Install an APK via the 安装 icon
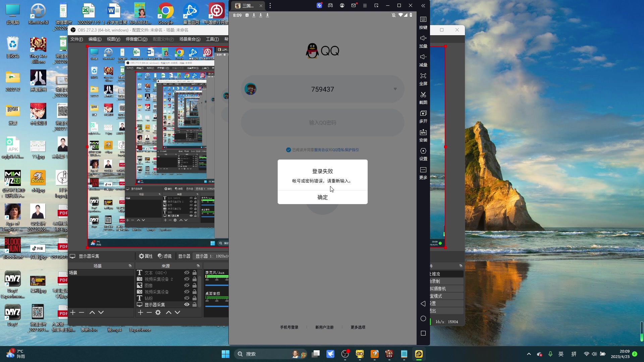The image size is (644, 362). [x=423, y=135]
